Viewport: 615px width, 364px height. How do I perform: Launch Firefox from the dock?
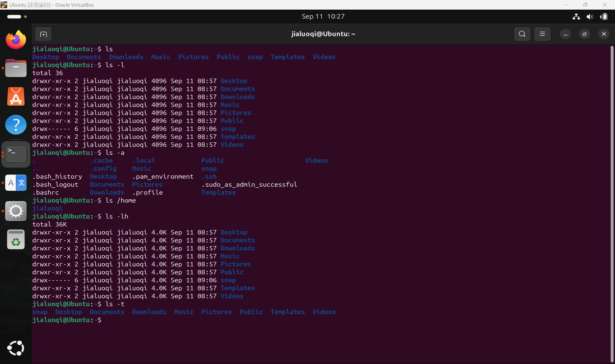click(16, 40)
